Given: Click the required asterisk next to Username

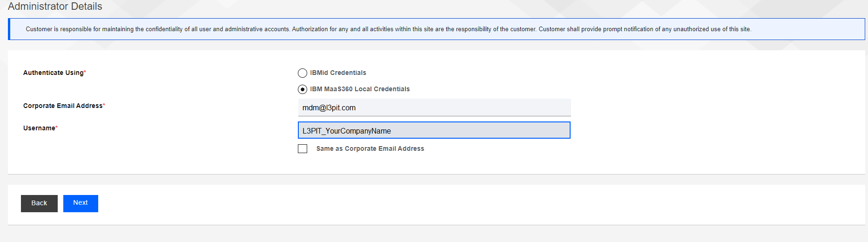Looking at the screenshot, I should tap(57, 127).
